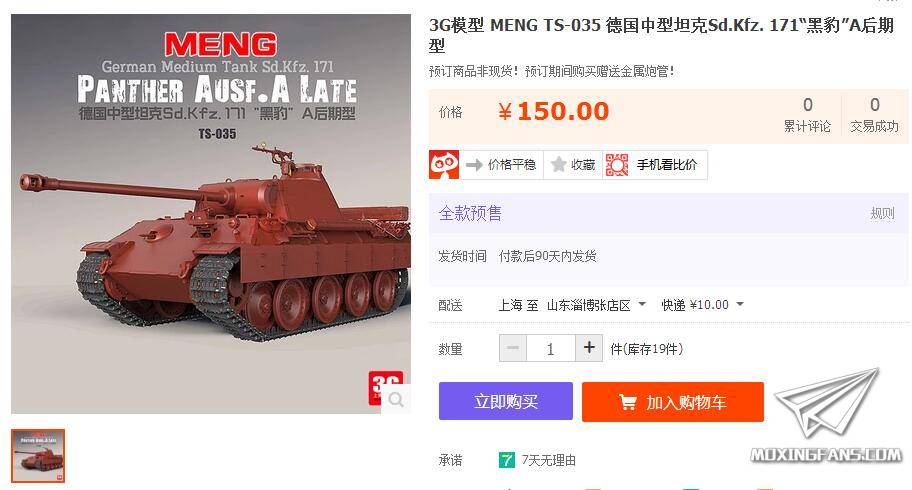Viewport: 912px width, 490px height.
Task: Expand the 山东淄博张店区 destination dropdown
Action: tap(642, 304)
